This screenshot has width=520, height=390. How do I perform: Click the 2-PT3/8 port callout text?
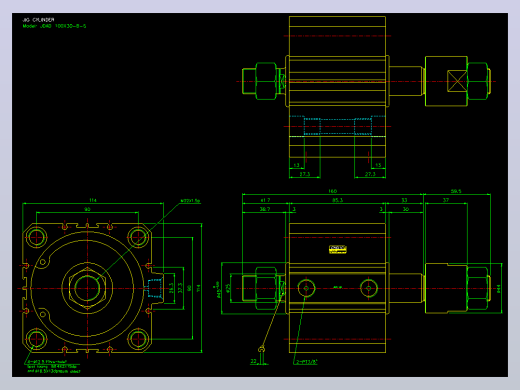pyautogui.click(x=307, y=362)
